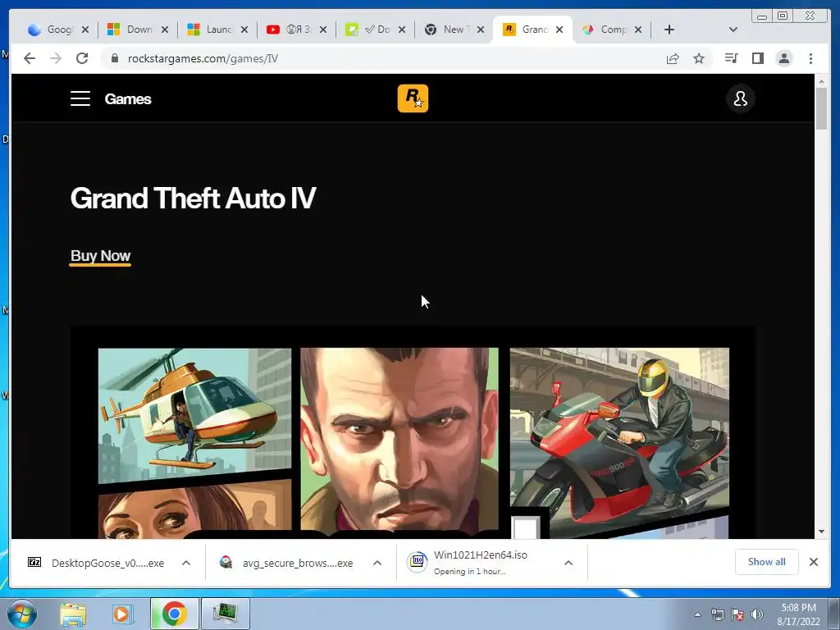Switch to the Download Microsoft tab
Screen dimensions: 840x630
click(x=131, y=30)
